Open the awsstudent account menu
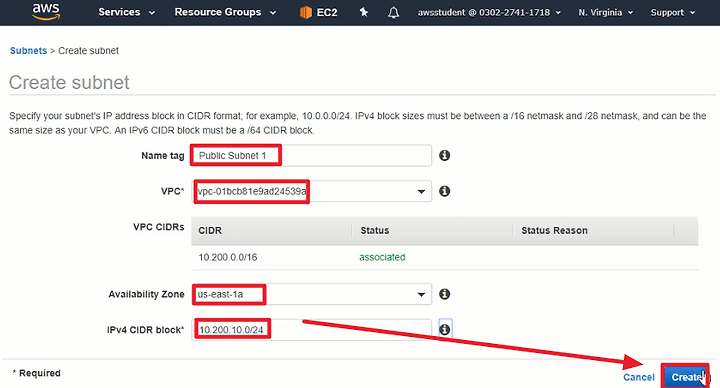 pyautogui.click(x=489, y=12)
